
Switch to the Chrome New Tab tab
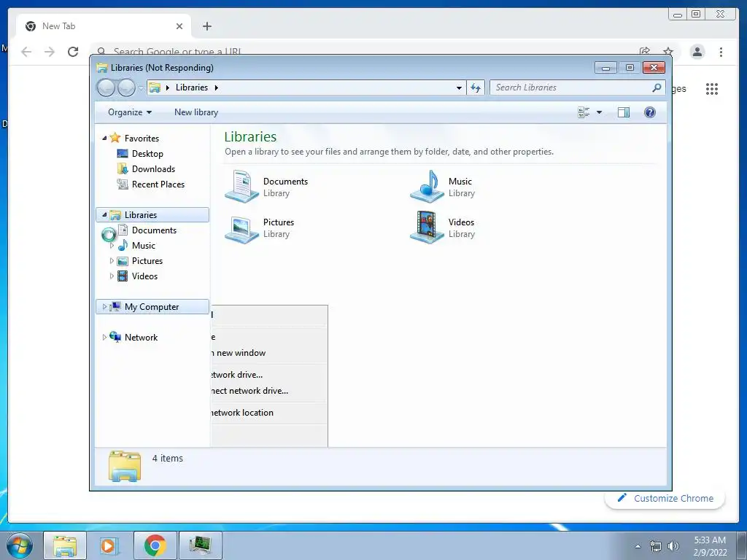pyautogui.click(x=103, y=26)
